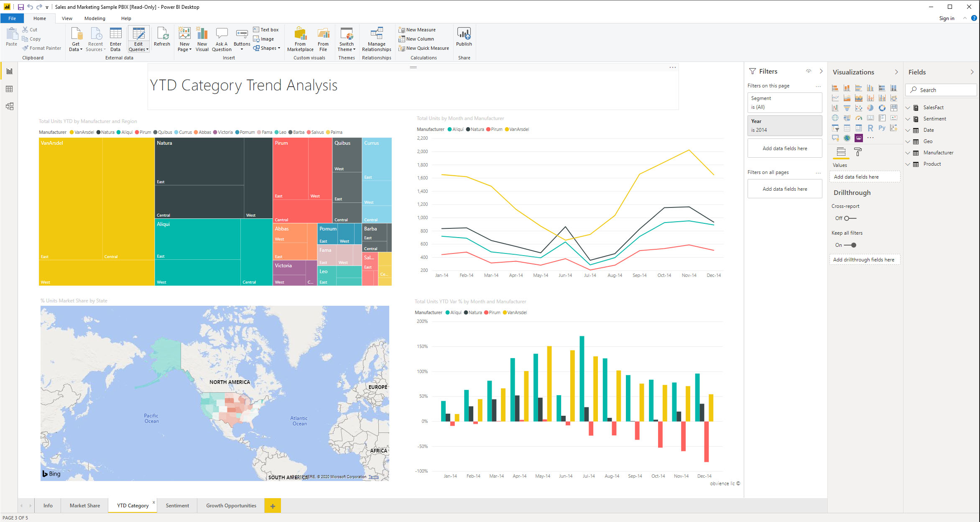Turn on the Cross-report toggle
The height and width of the screenshot is (522, 980).
pyautogui.click(x=850, y=218)
